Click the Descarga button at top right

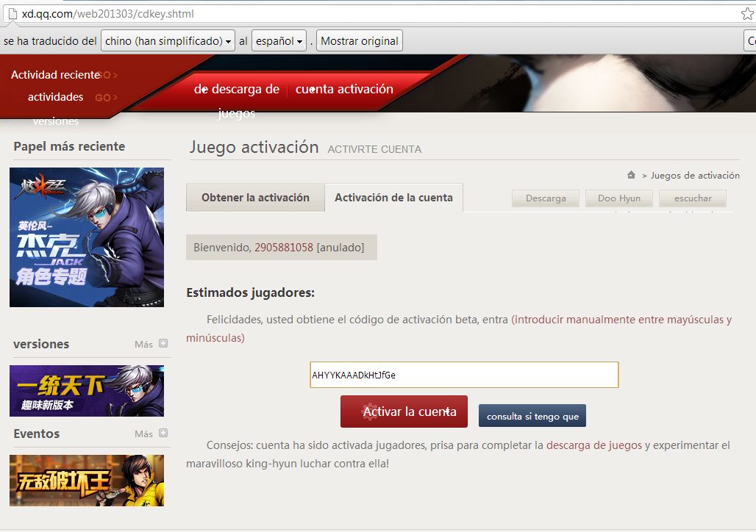546,198
